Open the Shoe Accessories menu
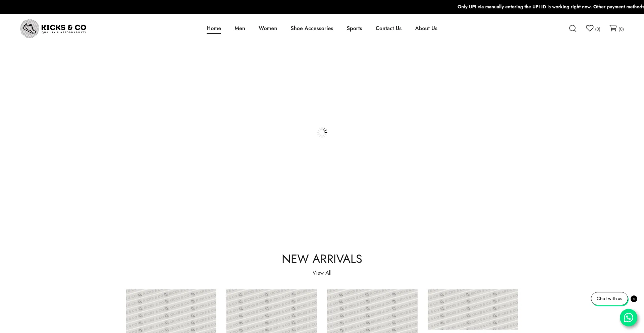 pyautogui.click(x=312, y=29)
